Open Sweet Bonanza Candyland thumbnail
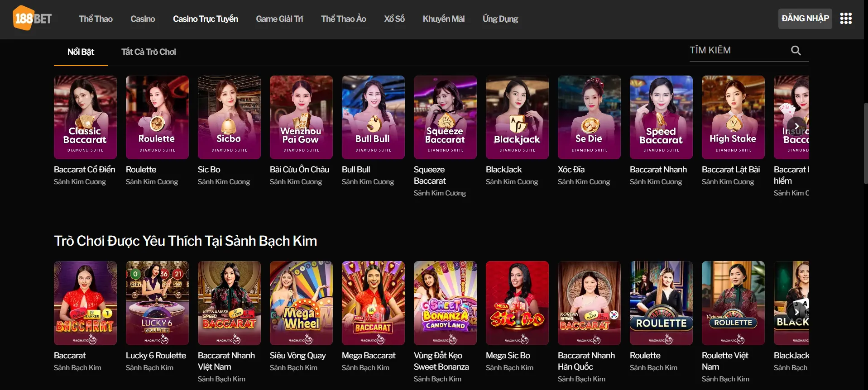The width and height of the screenshot is (868, 390). [x=445, y=303]
